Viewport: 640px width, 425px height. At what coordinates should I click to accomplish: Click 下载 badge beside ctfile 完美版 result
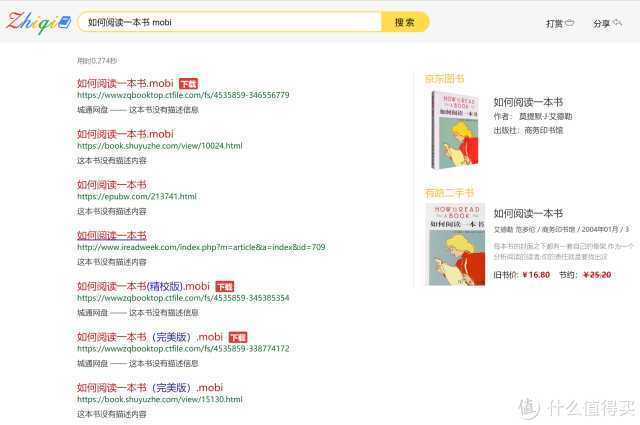click(237, 338)
